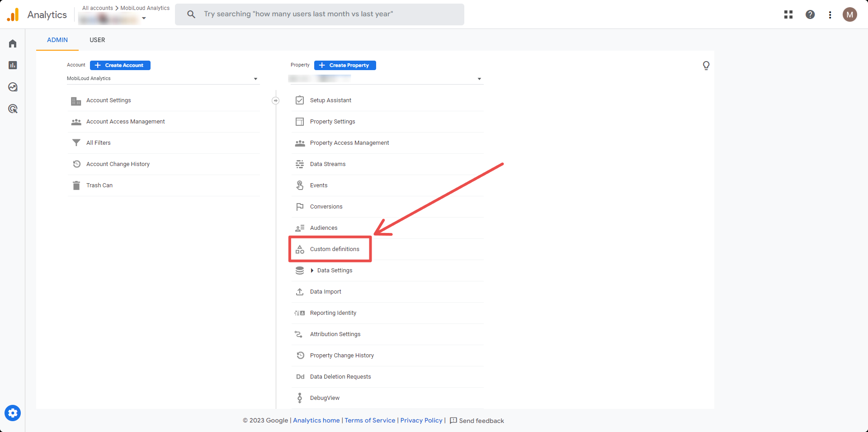Open the Terms of Service link
The width and height of the screenshot is (868, 432).
[x=370, y=420]
